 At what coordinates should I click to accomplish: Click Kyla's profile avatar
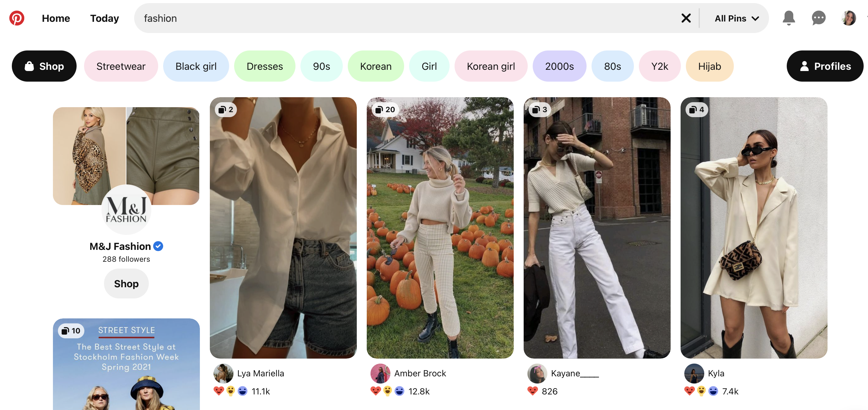[x=694, y=373]
